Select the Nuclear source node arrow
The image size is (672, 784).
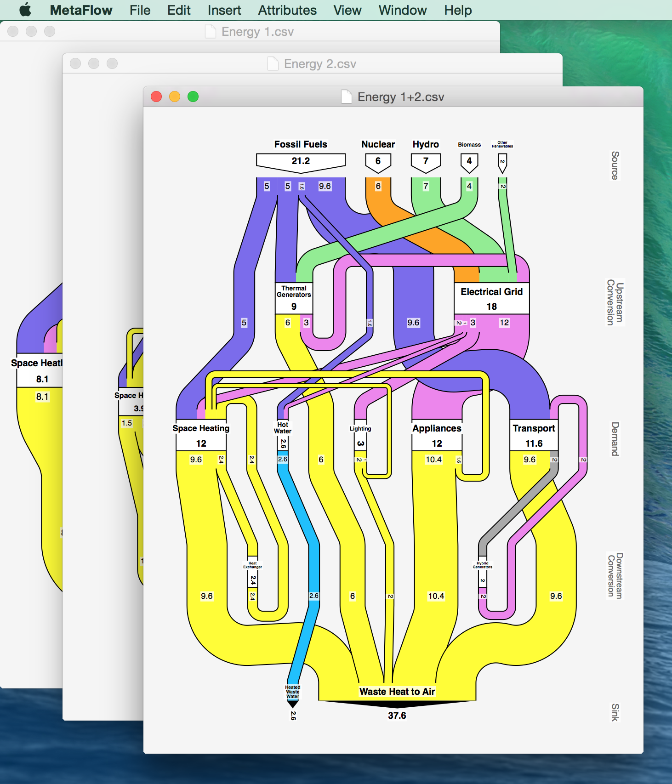[378, 162]
